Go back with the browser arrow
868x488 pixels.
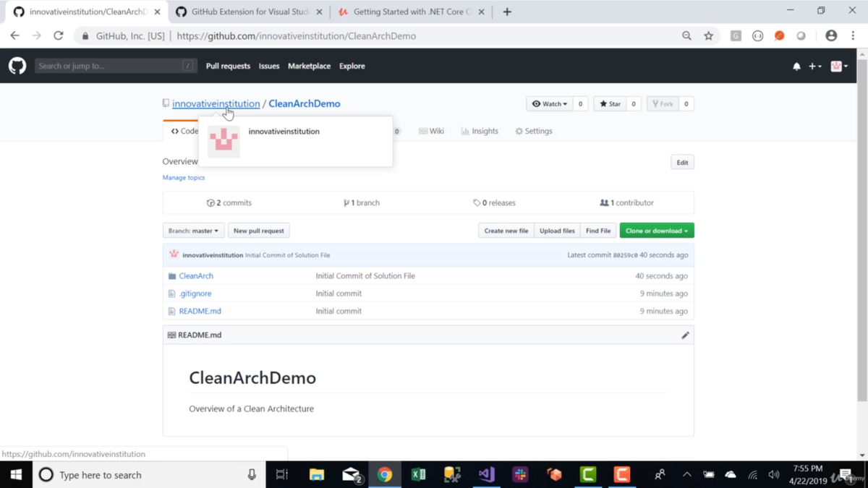pyautogui.click(x=15, y=35)
